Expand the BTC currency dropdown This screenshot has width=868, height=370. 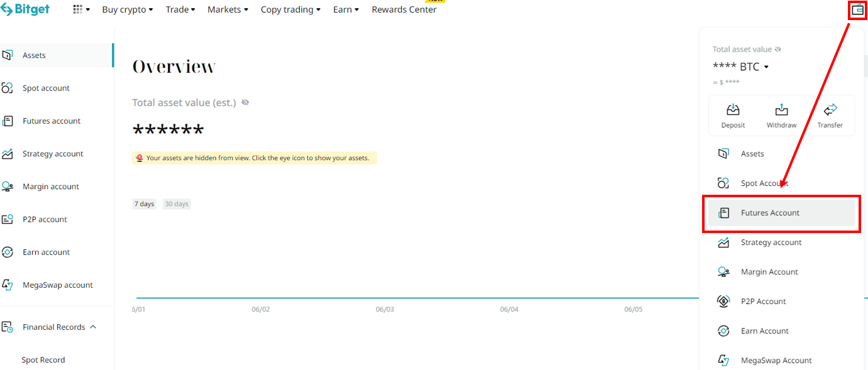pos(766,67)
